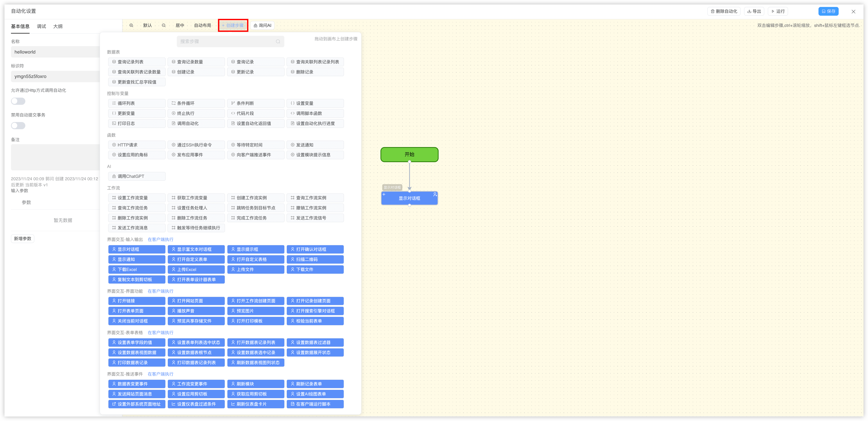Click the user icon on 显示对话框 node

pos(435,194)
